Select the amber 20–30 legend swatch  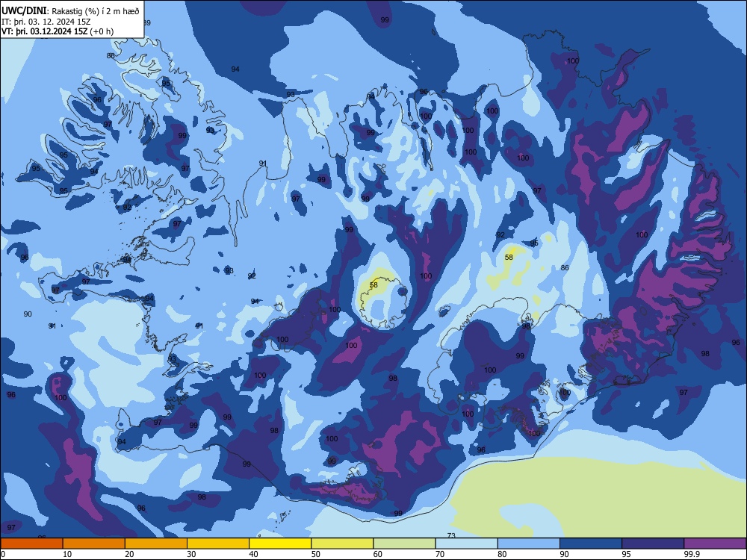pyautogui.click(x=156, y=544)
